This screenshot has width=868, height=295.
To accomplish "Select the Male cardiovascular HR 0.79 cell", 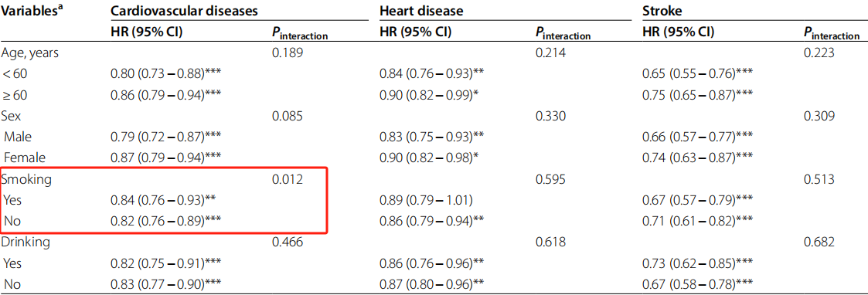I will point(165,137).
